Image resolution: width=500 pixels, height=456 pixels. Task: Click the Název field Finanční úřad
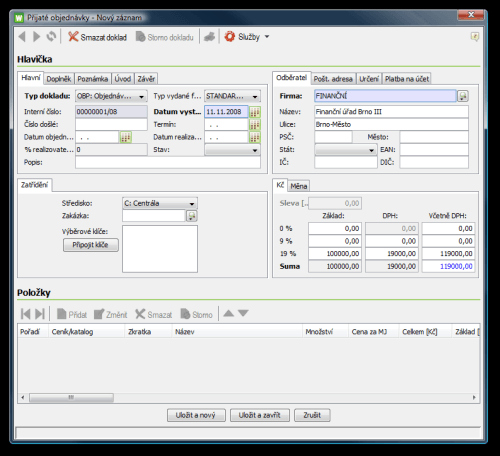pos(391,112)
